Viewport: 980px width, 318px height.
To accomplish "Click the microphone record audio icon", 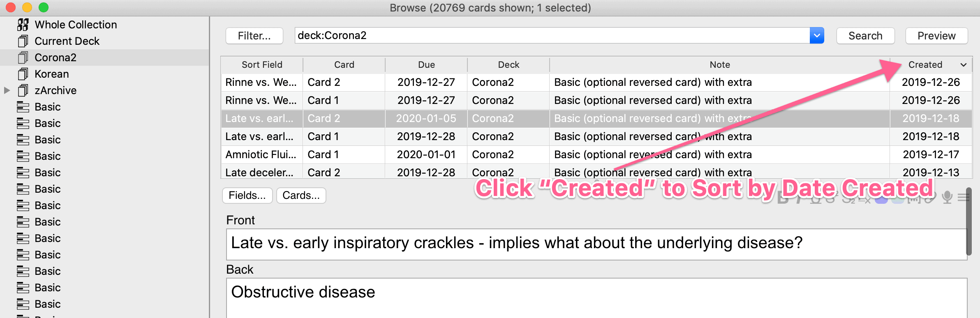I will pyautogui.click(x=947, y=198).
